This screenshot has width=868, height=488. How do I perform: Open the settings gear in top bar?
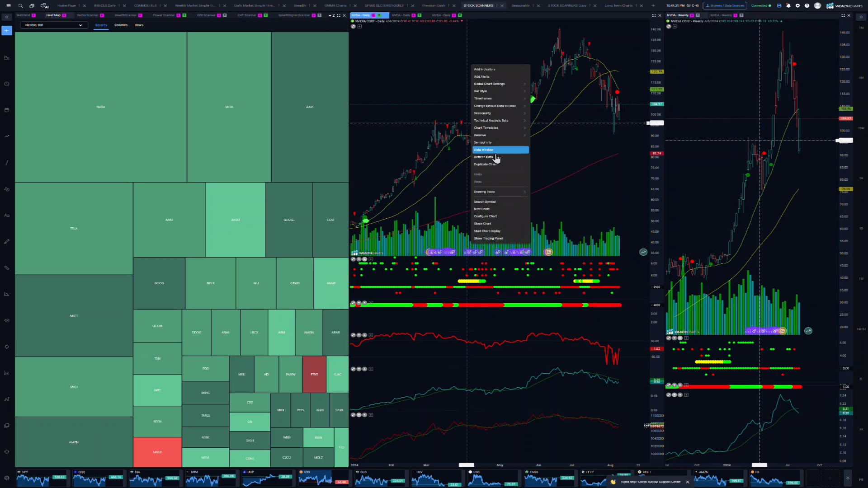[797, 5]
